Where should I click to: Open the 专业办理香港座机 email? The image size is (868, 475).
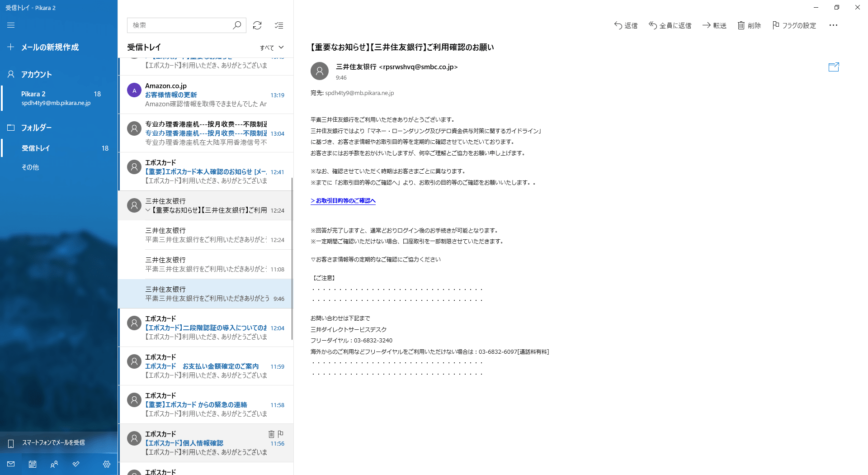206,133
